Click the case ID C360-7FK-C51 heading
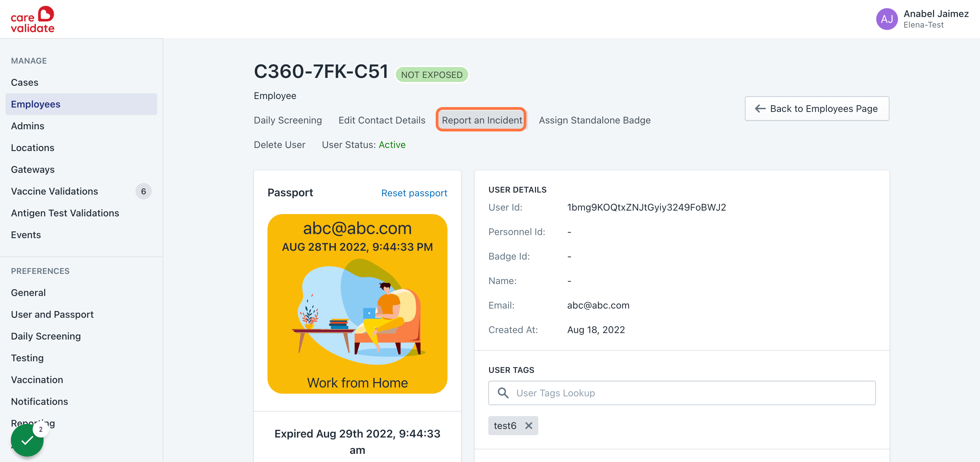The height and width of the screenshot is (462, 980). point(321,71)
